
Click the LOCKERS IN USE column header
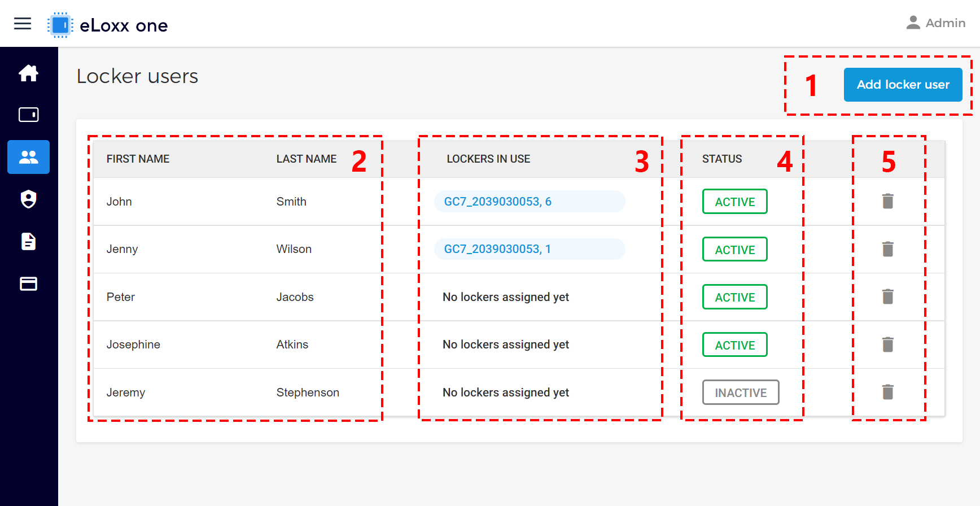488,159
